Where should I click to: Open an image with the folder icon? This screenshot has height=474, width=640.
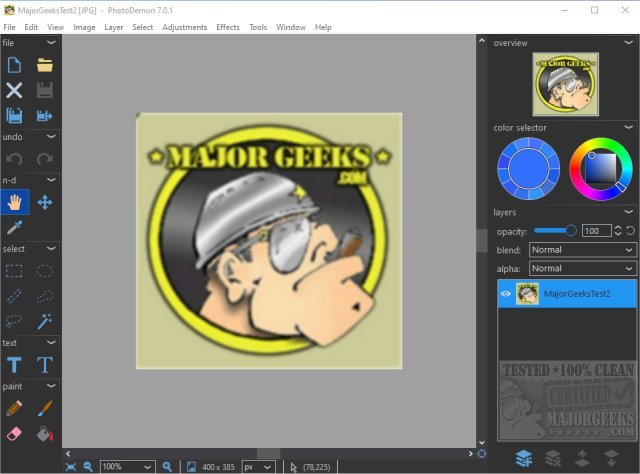pos(45,65)
